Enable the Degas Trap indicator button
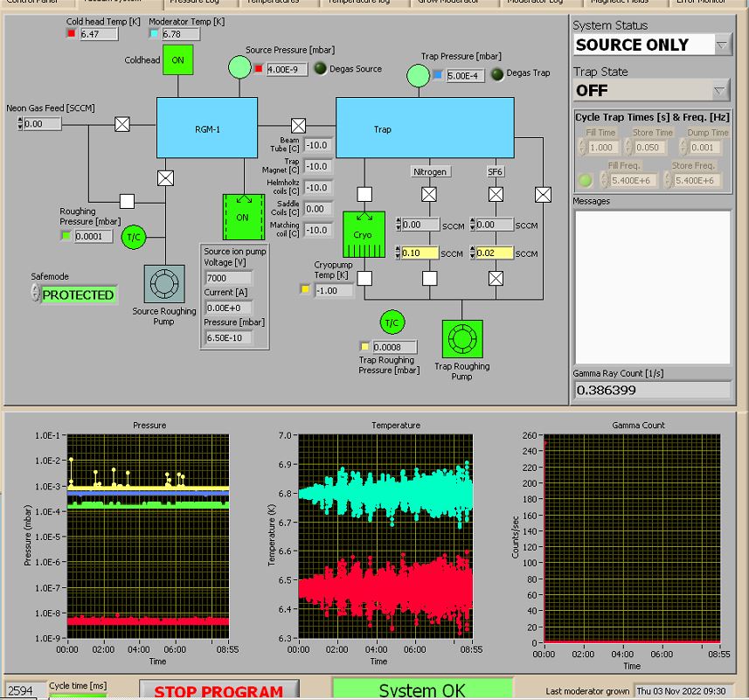The width and height of the screenshot is (749, 700). [x=497, y=74]
